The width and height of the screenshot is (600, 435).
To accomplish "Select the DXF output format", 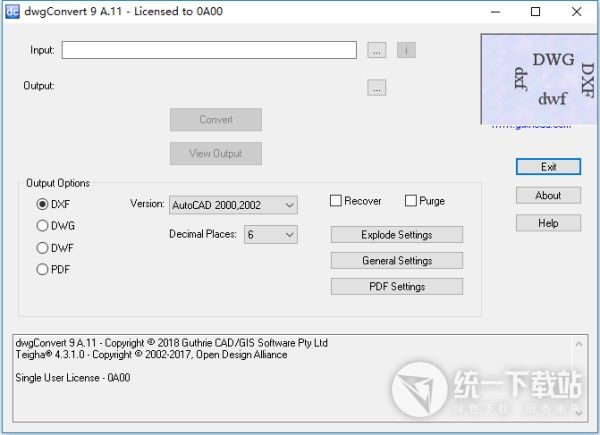I will click(x=53, y=204).
